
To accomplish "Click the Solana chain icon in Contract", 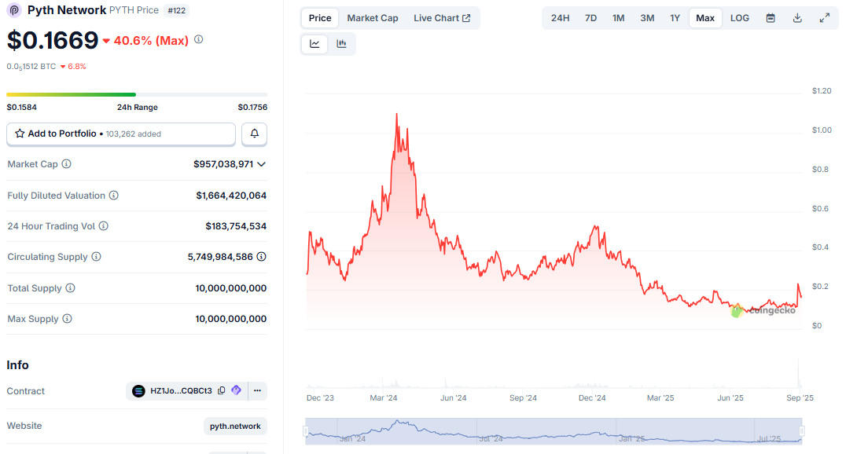I will click(x=138, y=391).
